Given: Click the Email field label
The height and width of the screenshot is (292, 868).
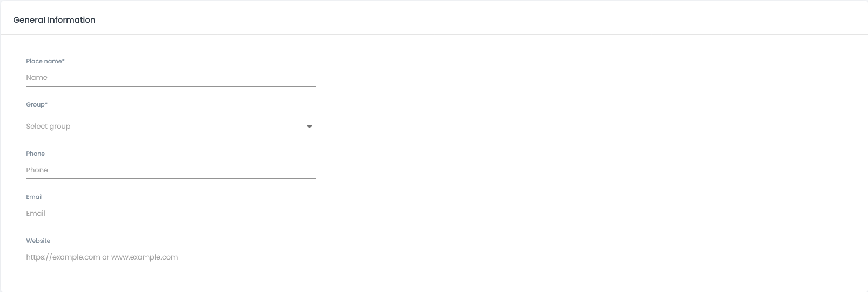Looking at the screenshot, I should [x=34, y=197].
